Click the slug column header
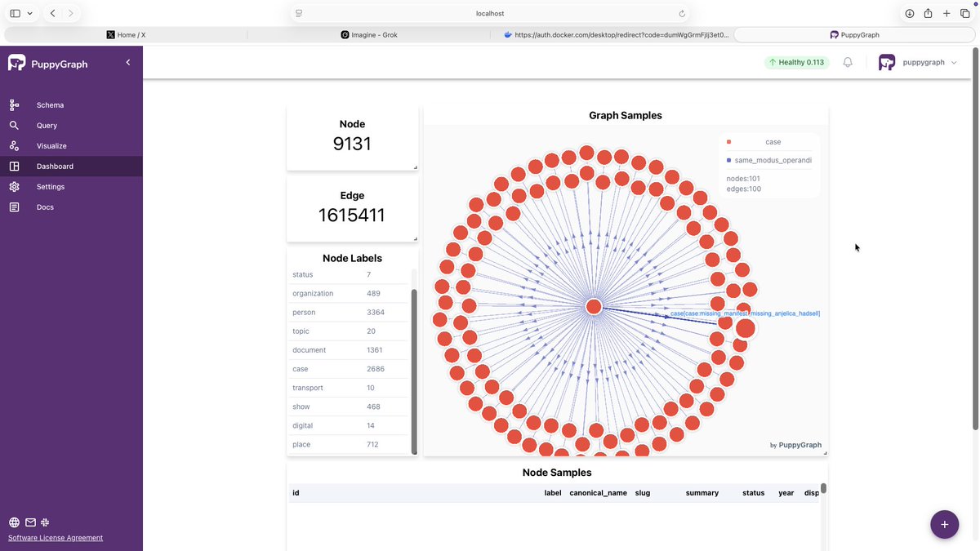 [x=643, y=493]
